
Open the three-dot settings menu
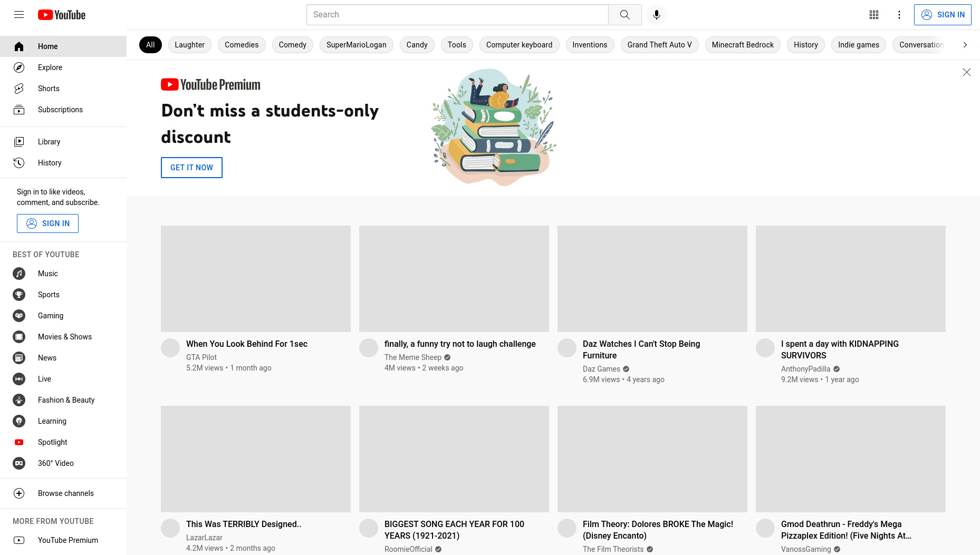point(899,15)
